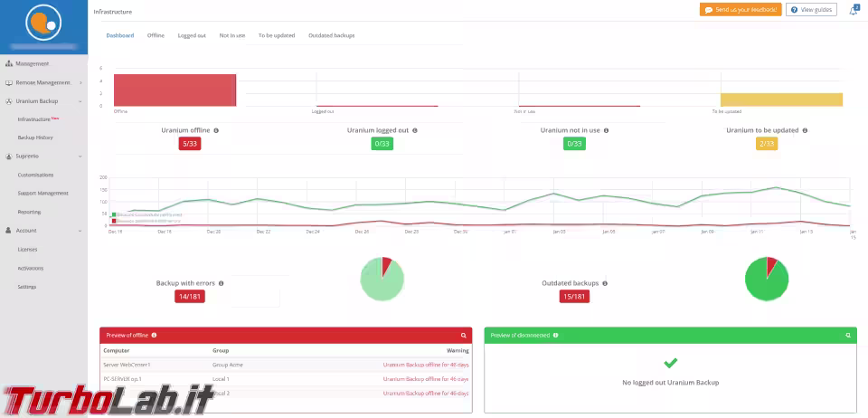Select the Outdated backups tab
The height and width of the screenshot is (418, 868).
coord(332,35)
